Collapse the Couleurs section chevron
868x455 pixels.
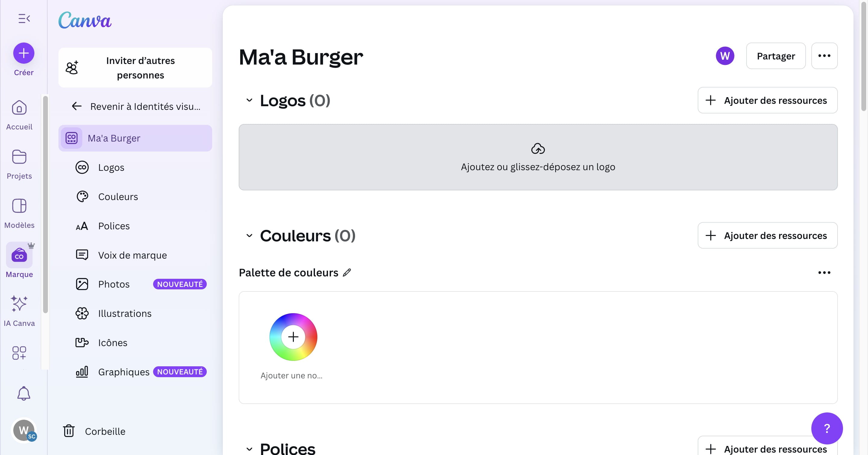point(249,235)
